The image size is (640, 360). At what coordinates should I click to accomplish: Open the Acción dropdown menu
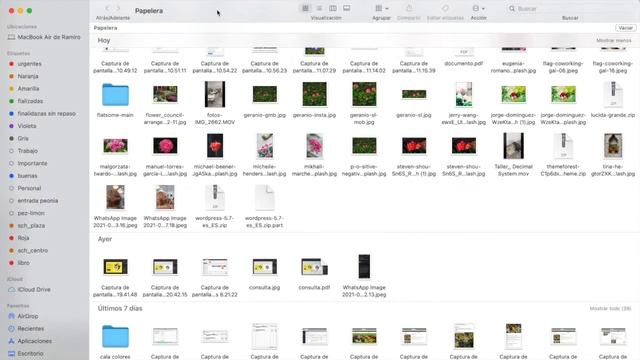(478, 8)
